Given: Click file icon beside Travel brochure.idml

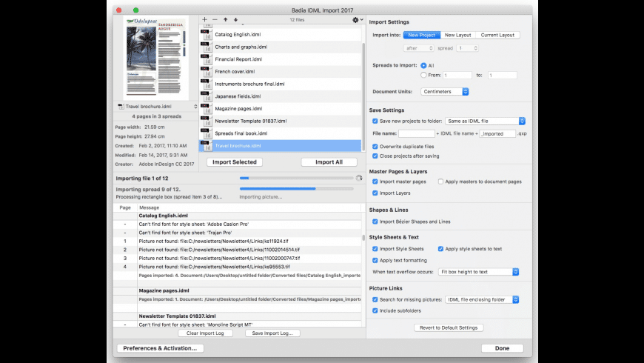Looking at the screenshot, I should pos(207,145).
